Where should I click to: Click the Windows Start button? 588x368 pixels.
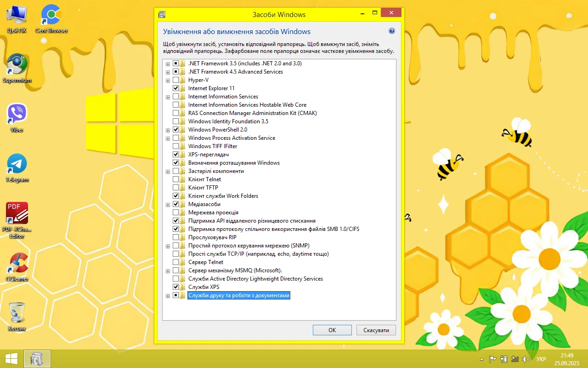(11, 358)
